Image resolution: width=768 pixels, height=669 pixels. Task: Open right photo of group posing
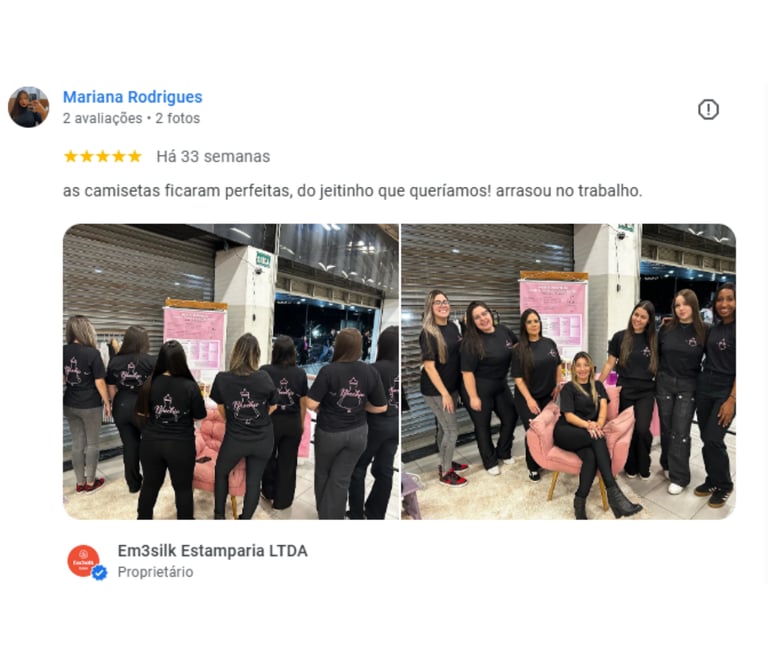coord(568,372)
